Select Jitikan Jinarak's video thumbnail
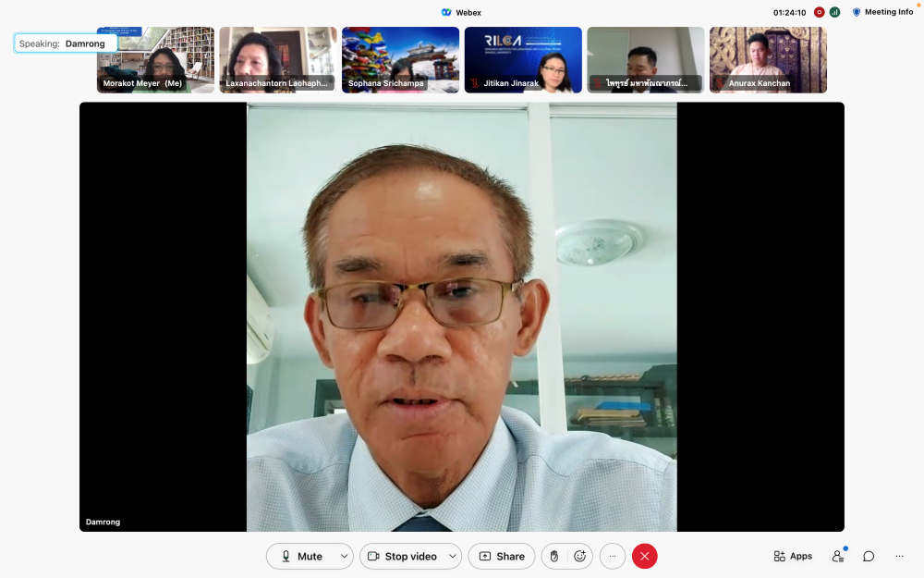 coord(523,59)
